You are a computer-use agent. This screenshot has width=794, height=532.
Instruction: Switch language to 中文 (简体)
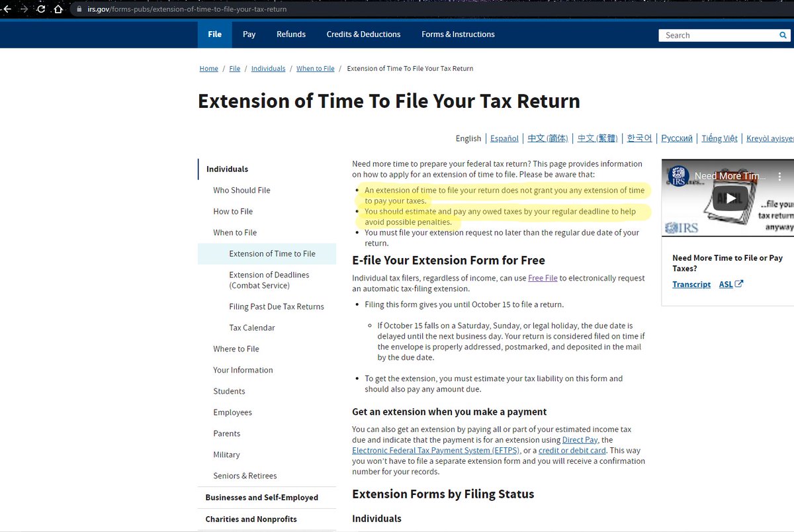pos(548,138)
